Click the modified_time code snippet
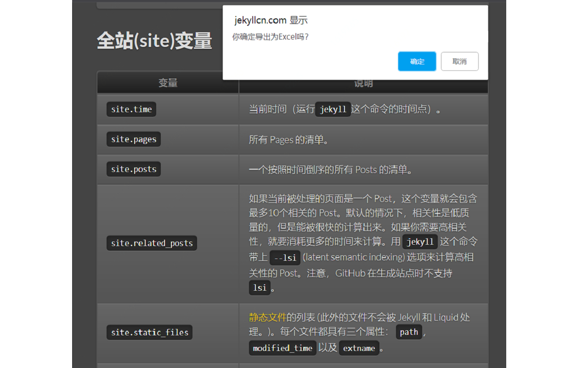 point(283,348)
